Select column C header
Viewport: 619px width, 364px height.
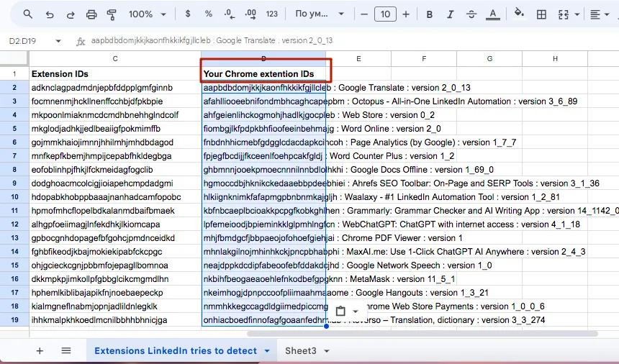tap(115, 58)
